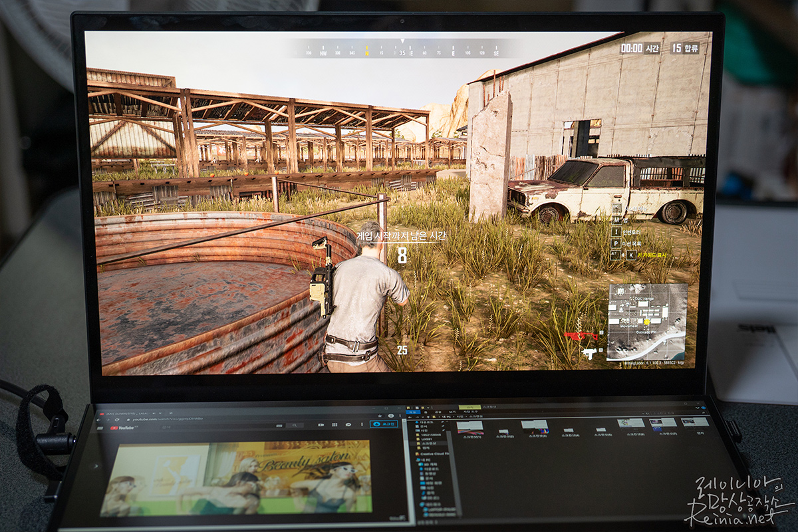Screen dimensions: 798x532
Task: Click the YouTube create video camera icon
Action: tap(321, 425)
